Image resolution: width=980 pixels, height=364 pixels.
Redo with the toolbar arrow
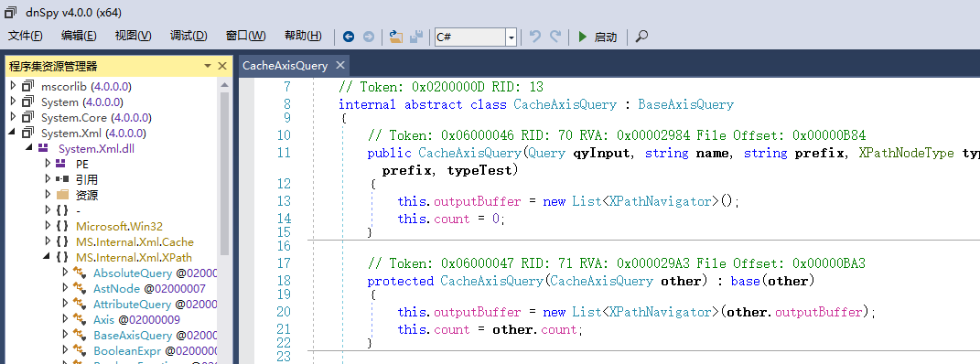(x=555, y=37)
